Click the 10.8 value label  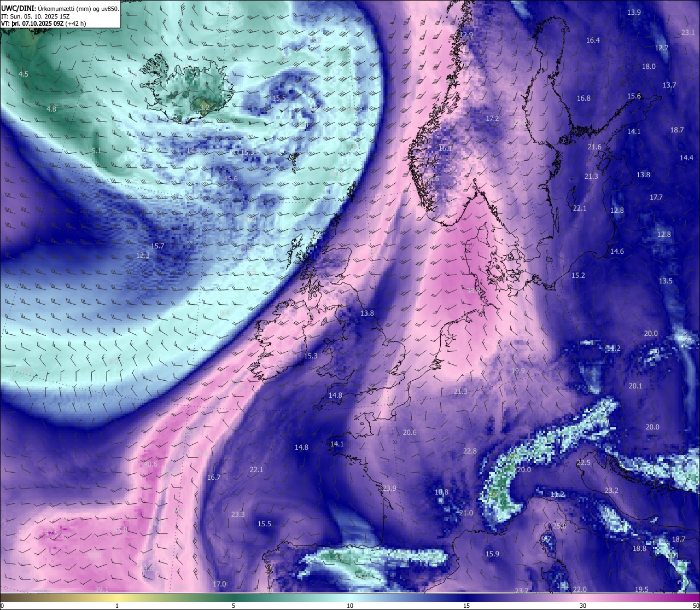[x=441, y=492]
